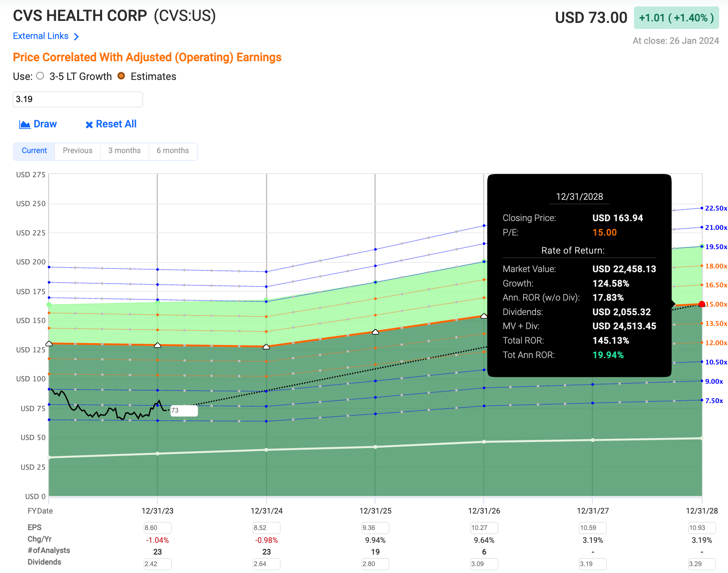
Task: Click the 12/31/24 Dividends field 2.64
Action: pyautogui.click(x=266, y=564)
